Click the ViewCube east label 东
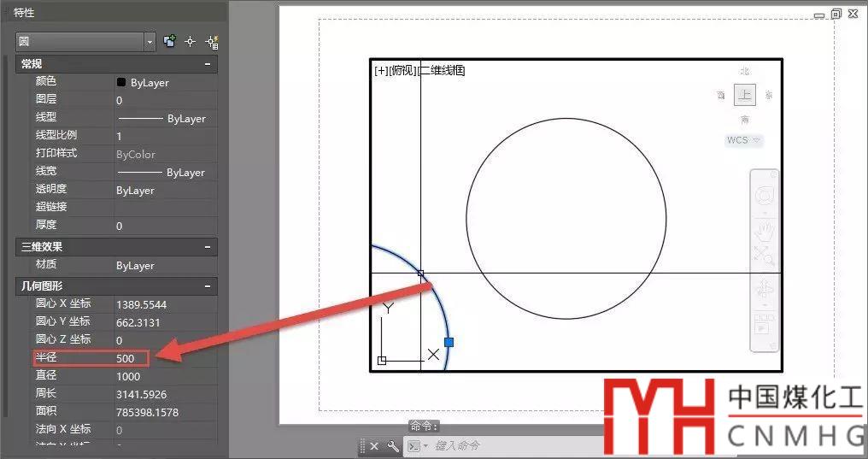This screenshot has height=459, width=868. [x=769, y=95]
